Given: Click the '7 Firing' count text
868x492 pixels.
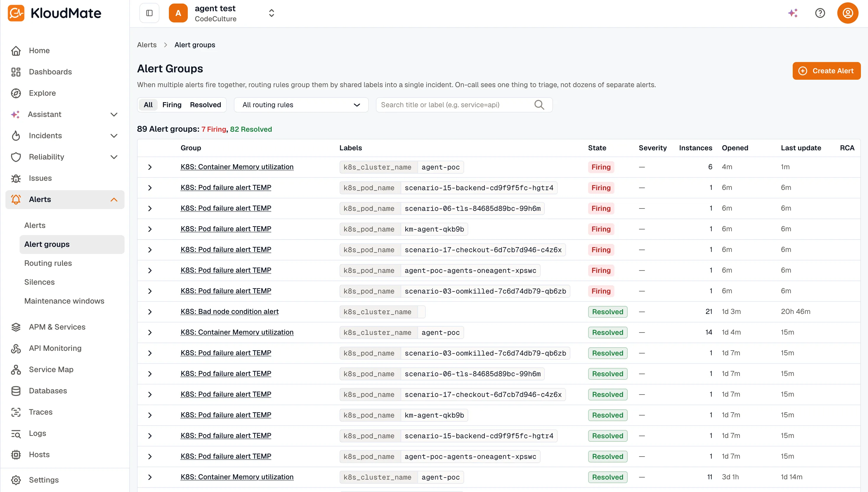Looking at the screenshot, I should pyautogui.click(x=213, y=129).
